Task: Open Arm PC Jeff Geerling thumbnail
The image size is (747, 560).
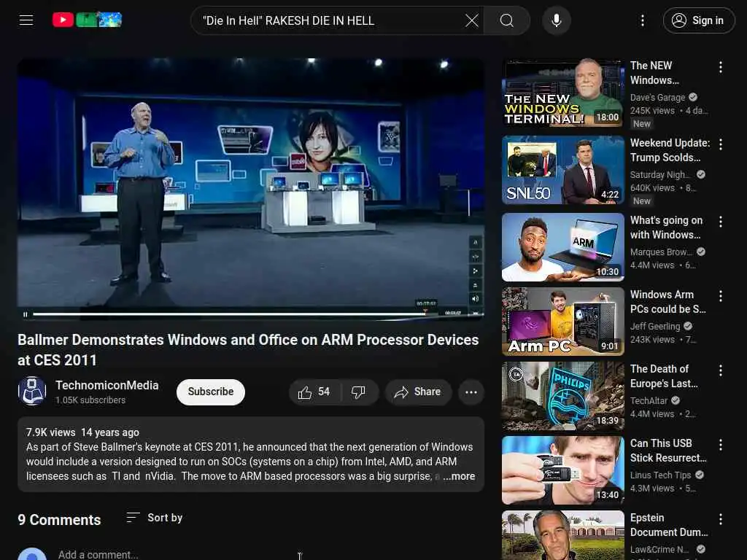Action: (x=562, y=322)
